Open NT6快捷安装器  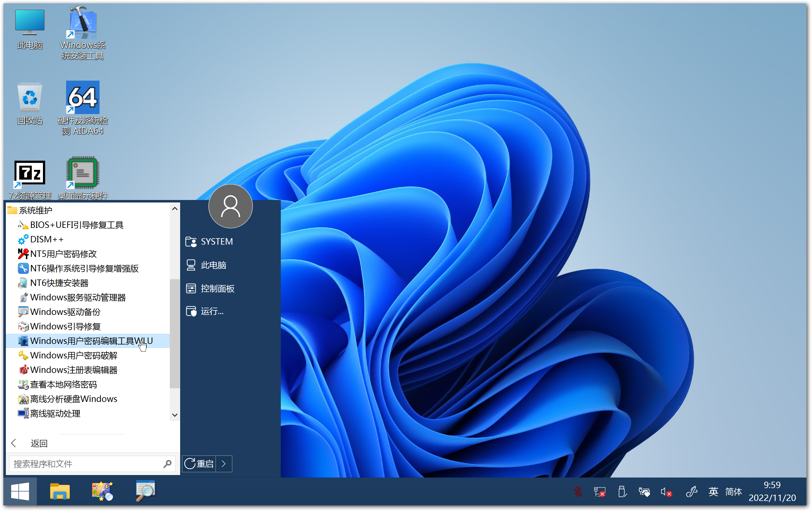[x=88, y=283]
